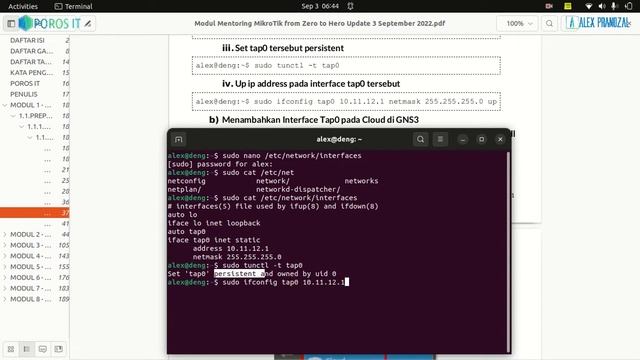Click the ifconfig tap0 netmask code box
640x360 pixels.
346,102
